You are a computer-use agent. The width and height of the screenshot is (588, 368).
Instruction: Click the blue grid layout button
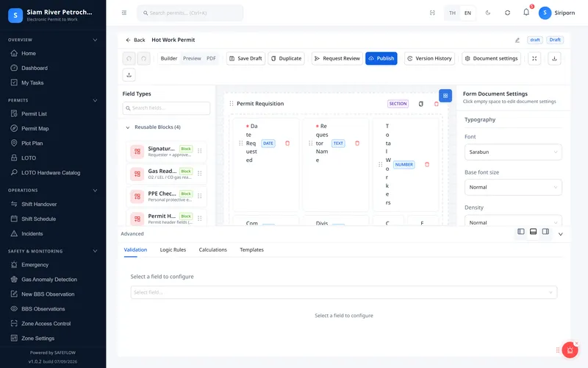click(445, 96)
